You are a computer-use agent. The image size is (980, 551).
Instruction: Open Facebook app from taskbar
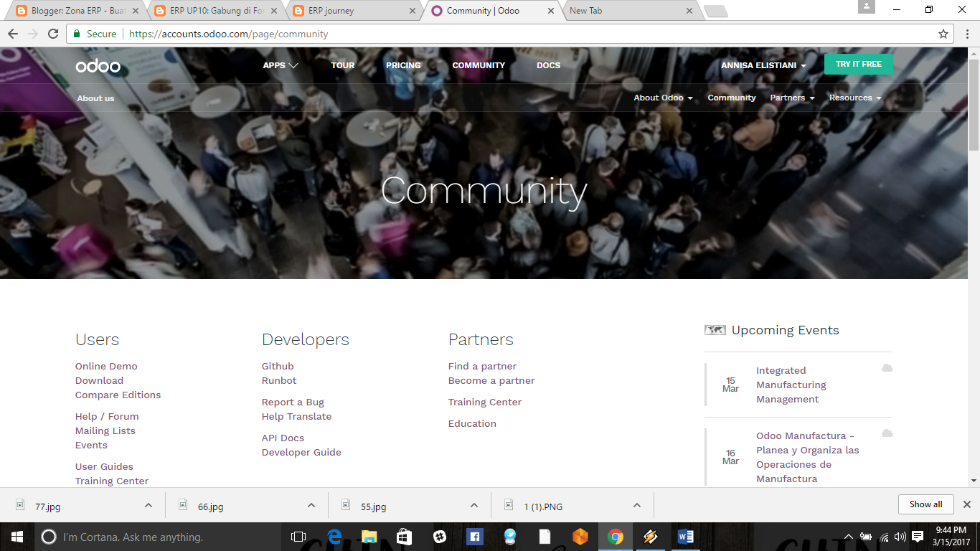click(474, 537)
